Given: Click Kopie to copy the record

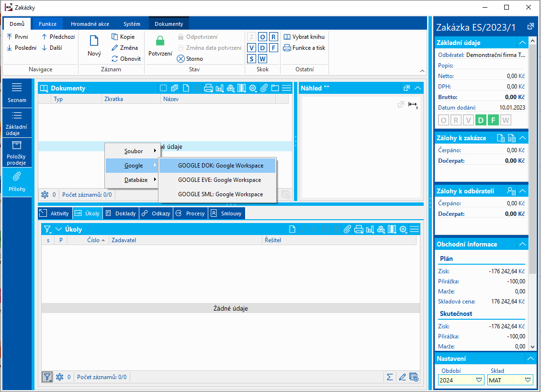Looking at the screenshot, I should (123, 36).
